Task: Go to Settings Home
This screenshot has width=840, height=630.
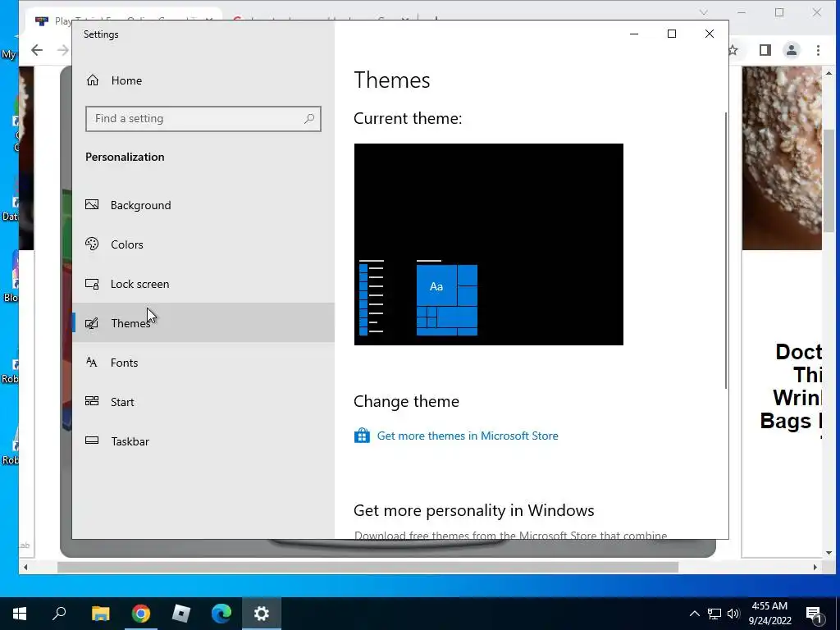Action: pyautogui.click(x=203, y=80)
